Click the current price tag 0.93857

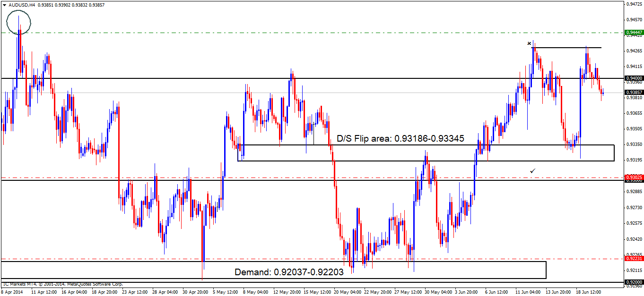pyautogui.click(x=634, y=93)
